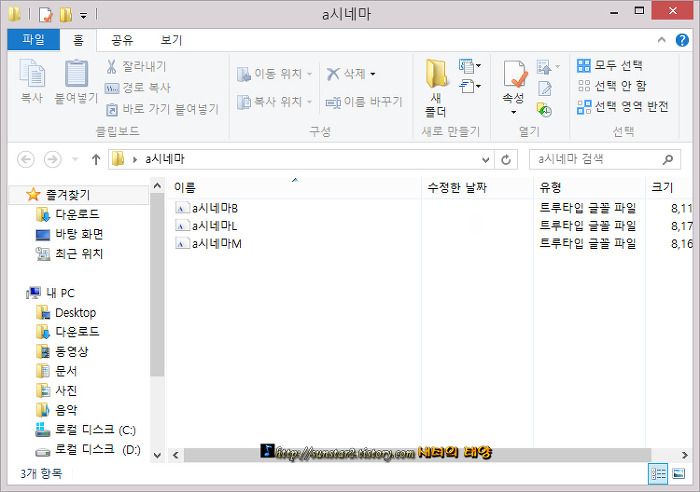700x492 pixels.
Task: Click Copy path (경로 복사)
Action: click(x=138, y=88)
